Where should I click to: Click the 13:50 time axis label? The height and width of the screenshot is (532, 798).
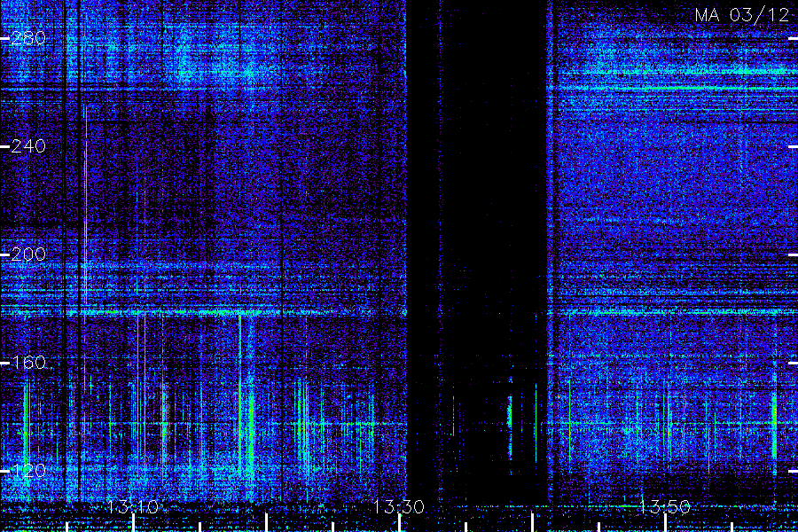pos(665,507)
